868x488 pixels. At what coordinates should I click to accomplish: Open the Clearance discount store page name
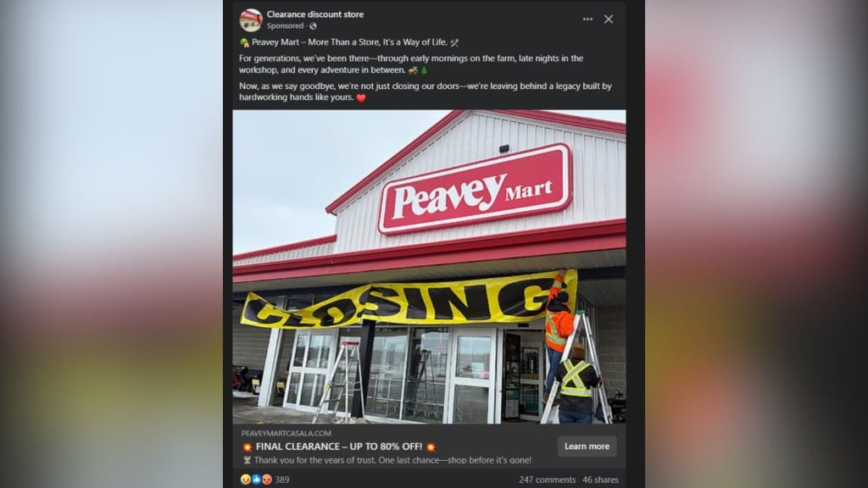pyautogui.click(x=315, y=14)
